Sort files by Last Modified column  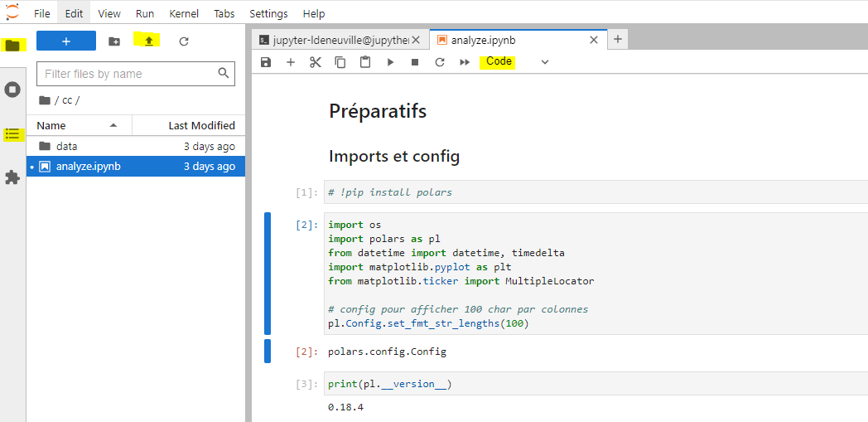click(x=200, y=125)
